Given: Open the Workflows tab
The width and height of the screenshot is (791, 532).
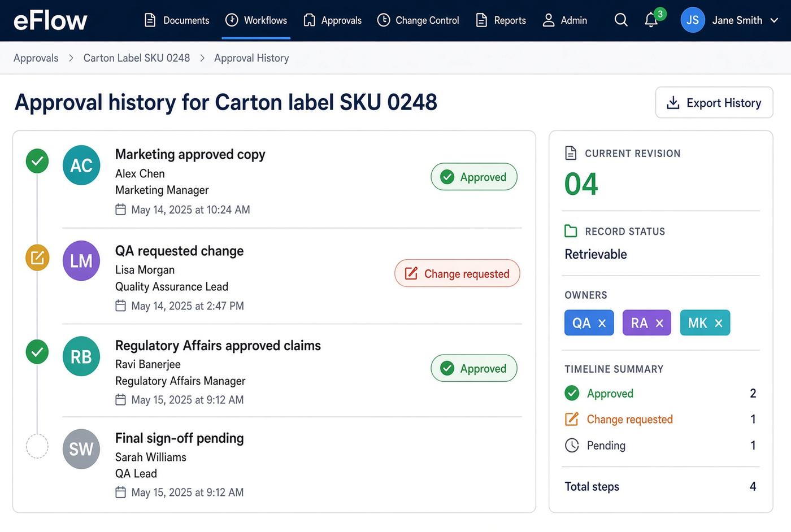Looking at the screenshot, I should coord(256,20).
